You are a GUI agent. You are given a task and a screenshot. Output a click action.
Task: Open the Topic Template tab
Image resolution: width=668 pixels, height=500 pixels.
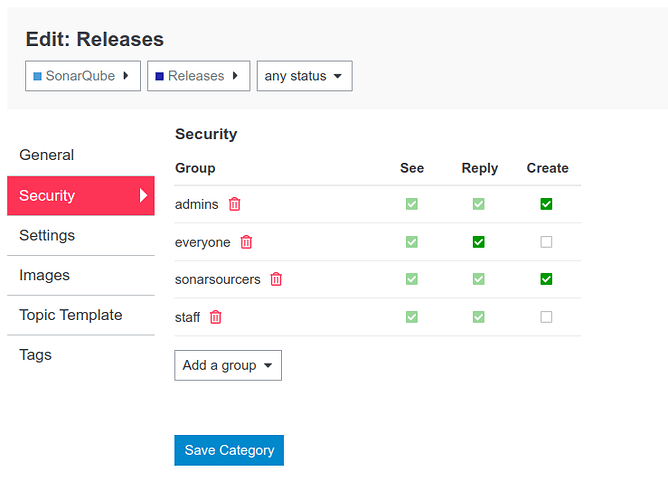point(81,315)
